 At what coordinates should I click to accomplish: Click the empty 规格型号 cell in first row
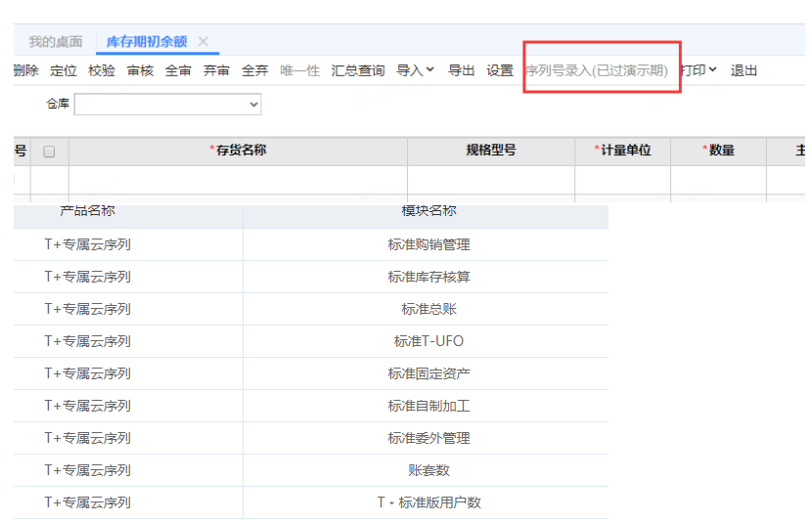[x=491, y=180]
